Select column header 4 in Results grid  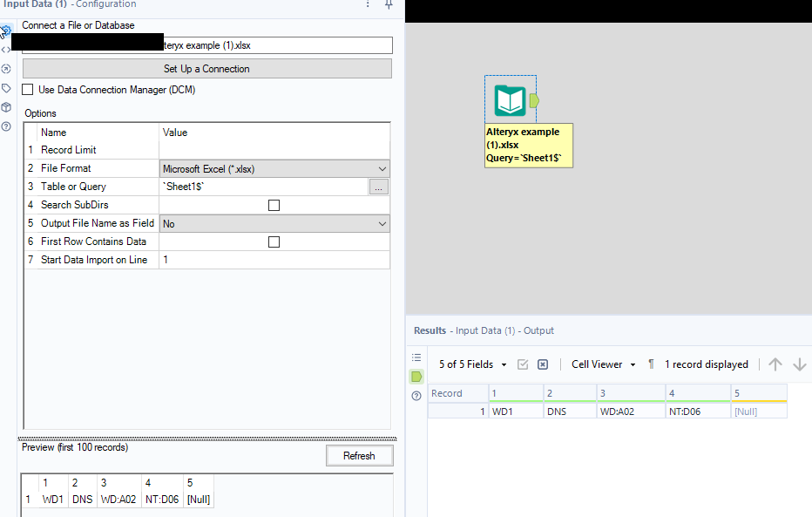pyautogui.click(x=698, y=393)
